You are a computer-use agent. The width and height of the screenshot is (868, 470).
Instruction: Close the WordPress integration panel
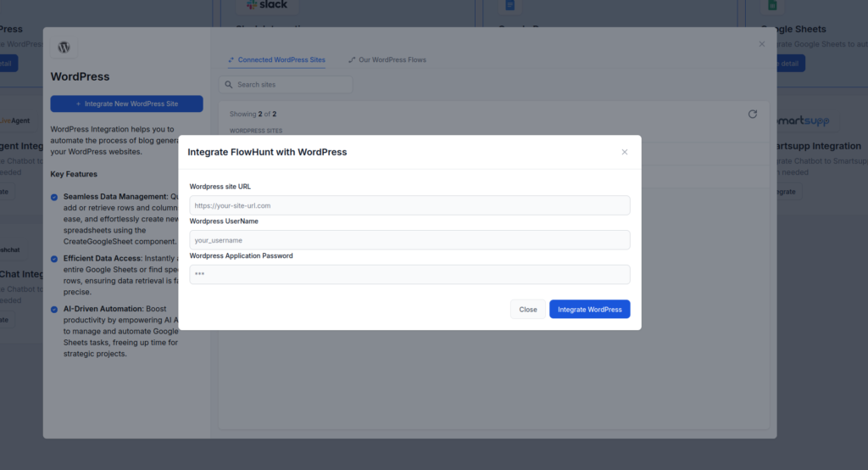coord(761,44)
